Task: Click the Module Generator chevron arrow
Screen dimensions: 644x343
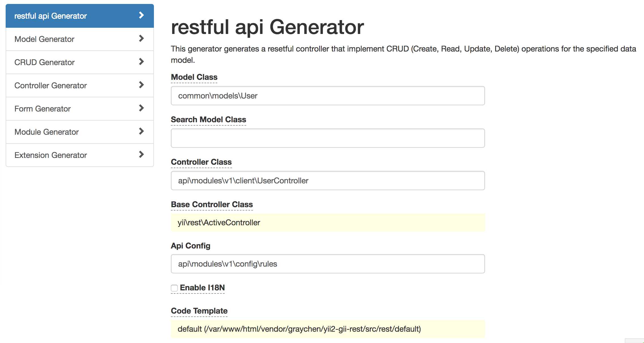Action: tap(141, 131)
